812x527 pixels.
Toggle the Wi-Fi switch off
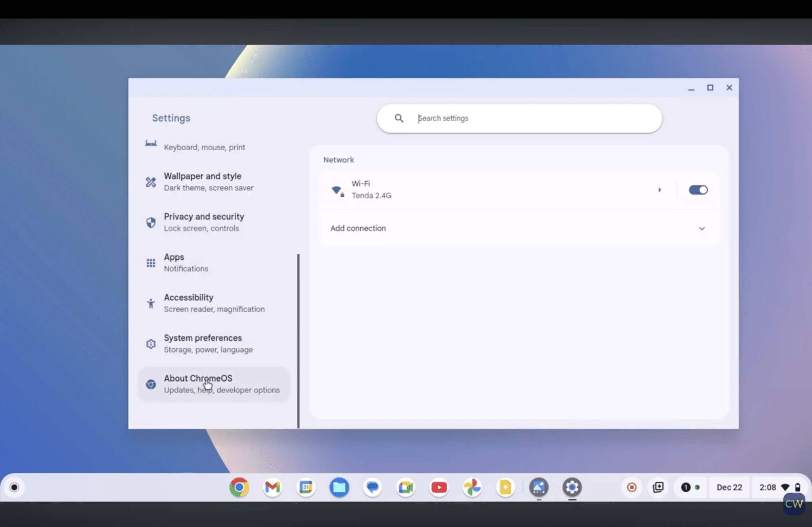pyautogui.click(x=698, y=190)
